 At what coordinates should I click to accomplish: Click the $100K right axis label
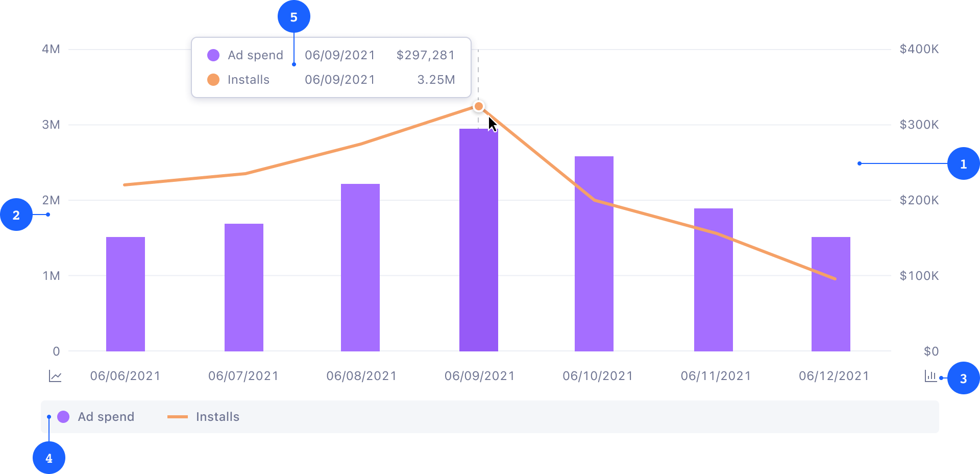tap(919, 276)
